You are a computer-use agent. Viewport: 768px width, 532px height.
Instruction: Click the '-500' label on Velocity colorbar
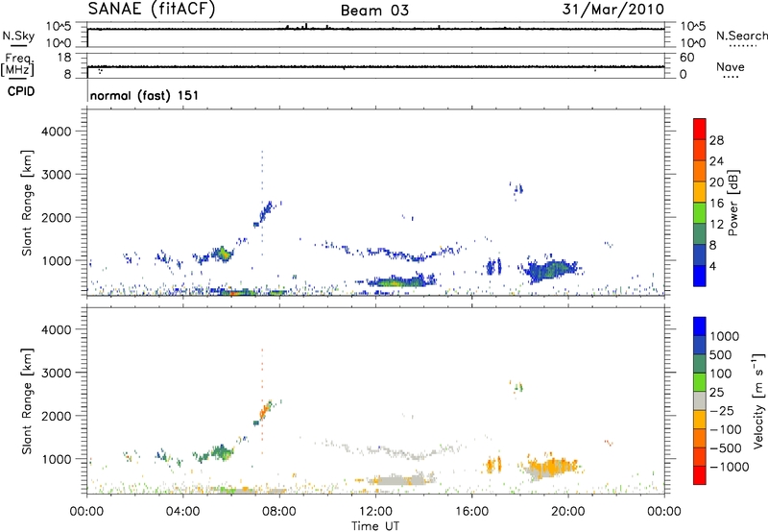[726, 447]
